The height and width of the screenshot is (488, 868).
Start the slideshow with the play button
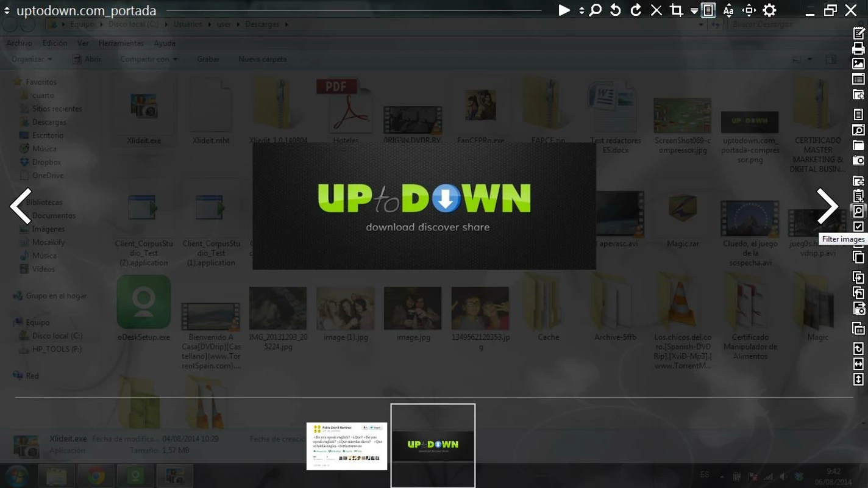(x=564, y=10)
